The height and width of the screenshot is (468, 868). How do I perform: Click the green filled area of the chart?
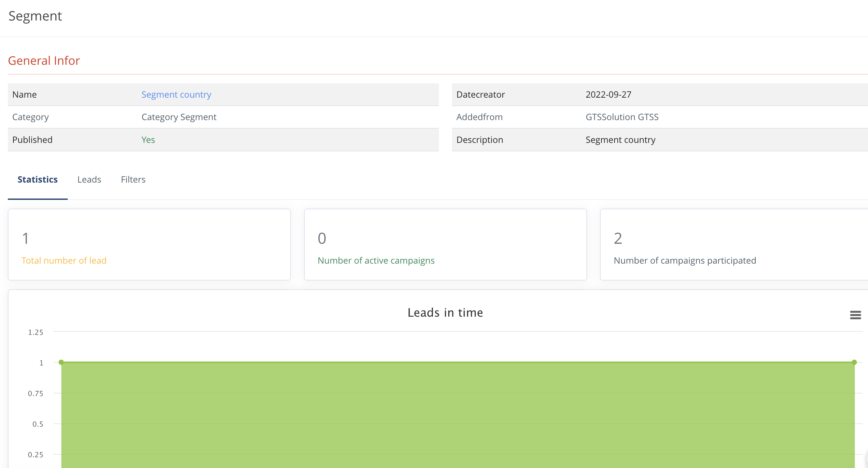point(438,414)
